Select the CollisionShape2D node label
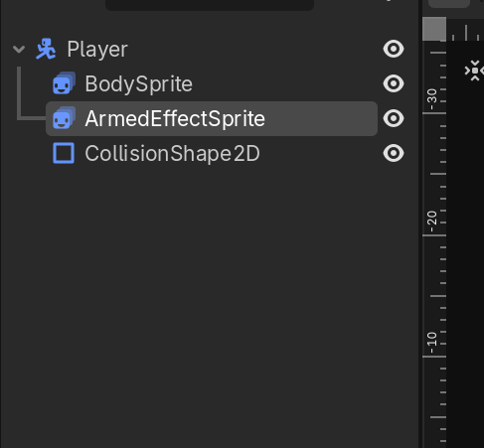 [x=172, y=154]
